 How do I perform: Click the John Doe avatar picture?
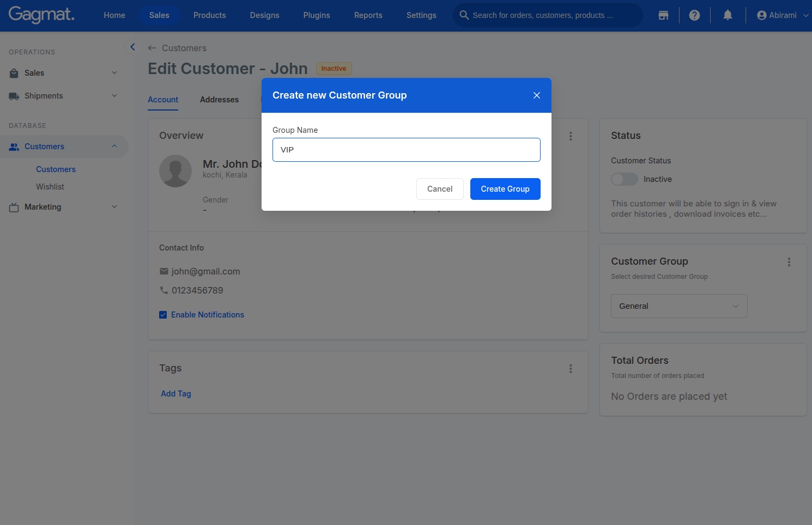pyautogui.click(x=175, y=171)
